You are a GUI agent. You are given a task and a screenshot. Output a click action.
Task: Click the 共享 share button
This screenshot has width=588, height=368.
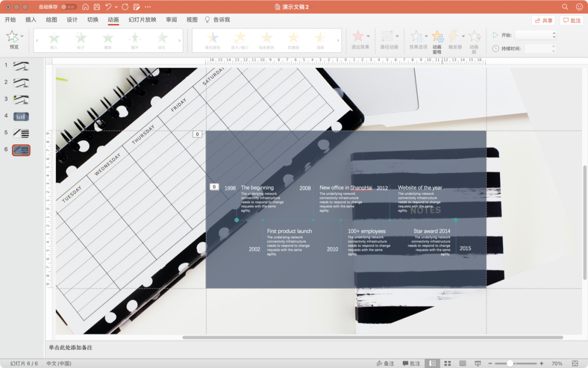(x=543, y=20)
